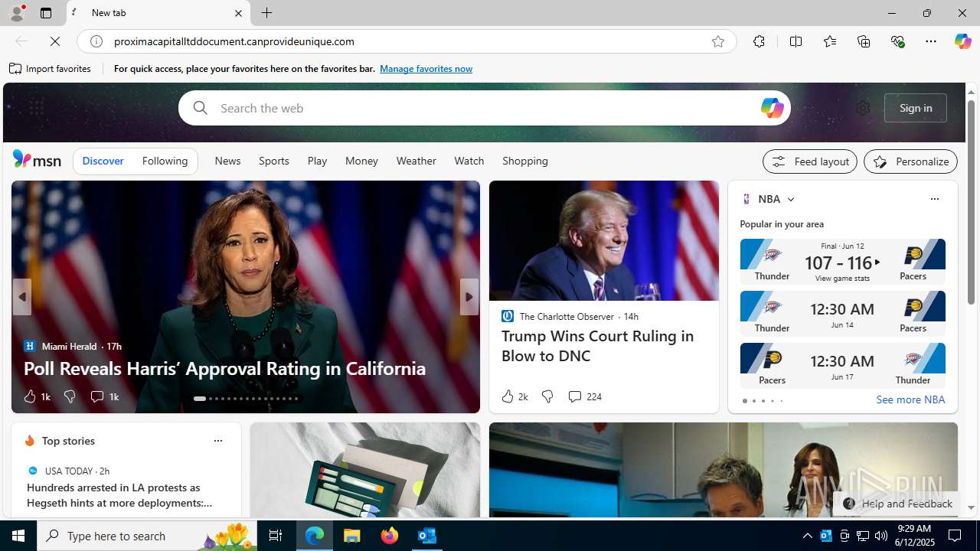980x551 pixels.
Task: Open Top stories more options
Action: 217,441
